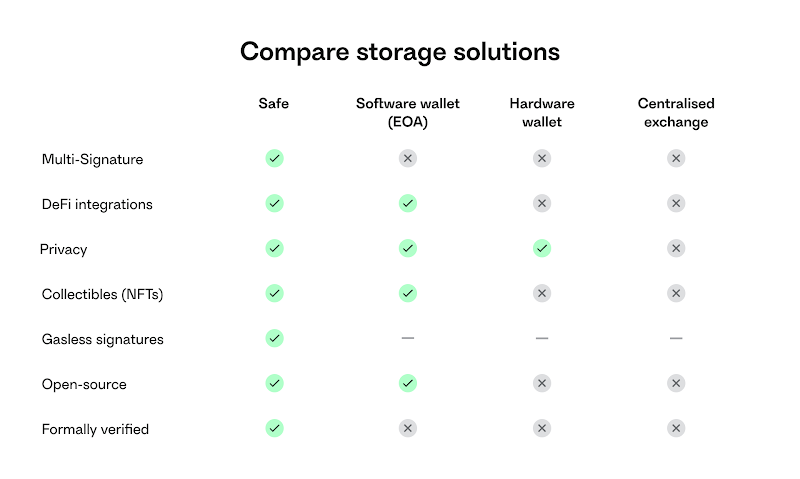Click the Software wallet DeFi integrations checkmark
The image size is (800, 479).
[408, 204]
